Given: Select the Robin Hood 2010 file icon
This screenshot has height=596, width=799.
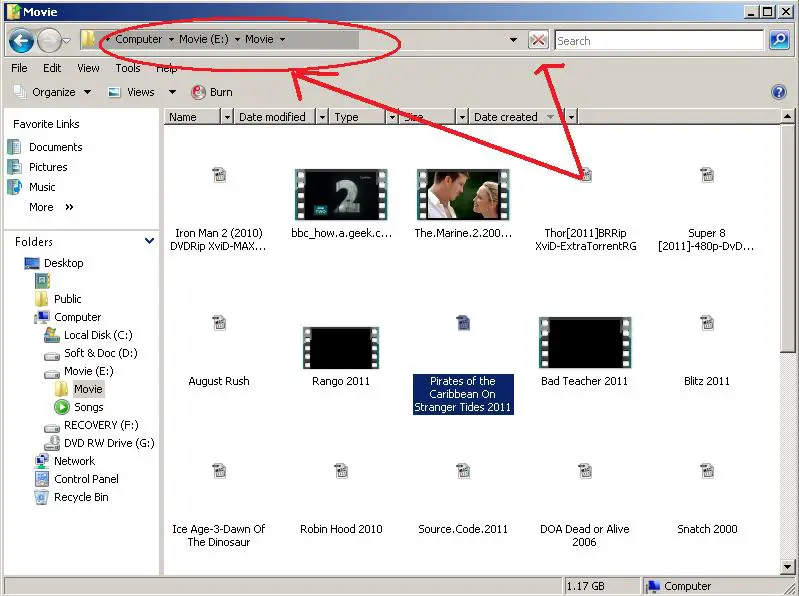Looking at the screenshot, I should point(341,471).
